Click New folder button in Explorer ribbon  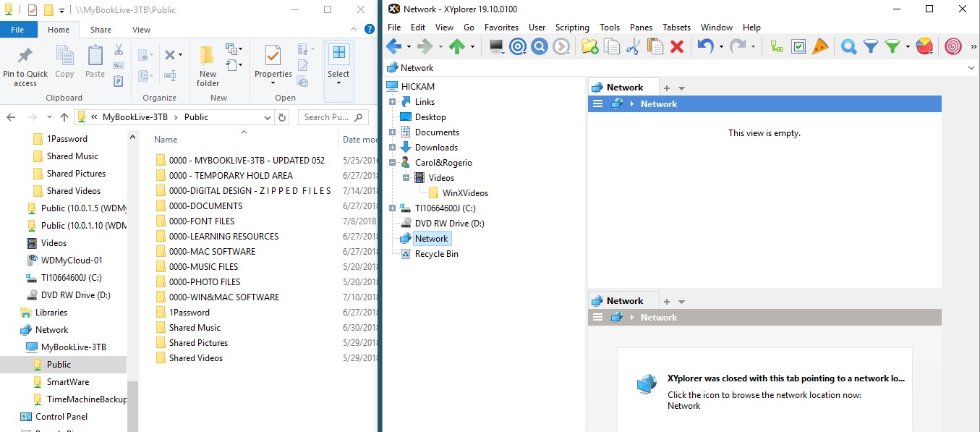208,67
